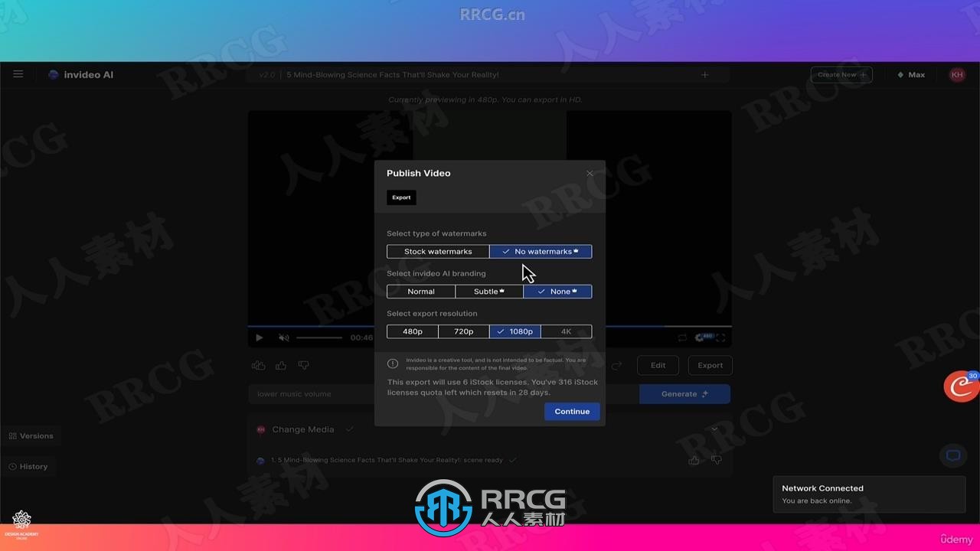Set export resolution to 4K
The width and height of the screenshot is (980, 551).
coord(567,331)
